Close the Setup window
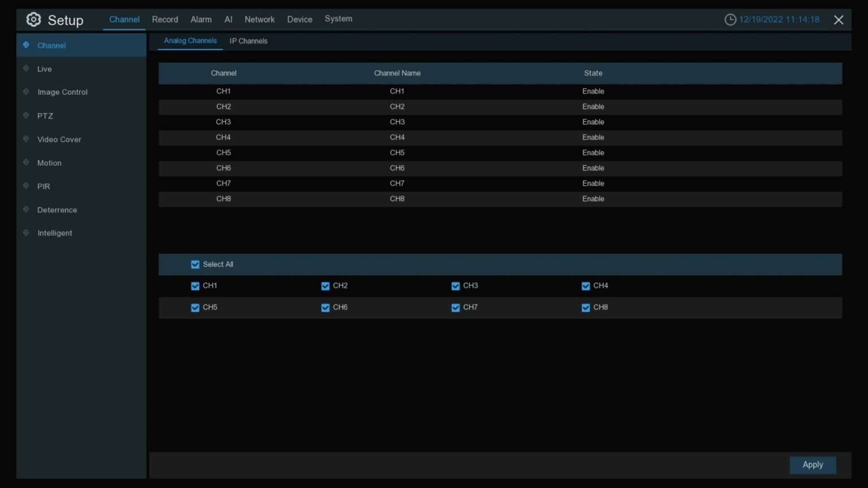The height and width of the screenshot is (488, 868). click(x=839, y=19)
